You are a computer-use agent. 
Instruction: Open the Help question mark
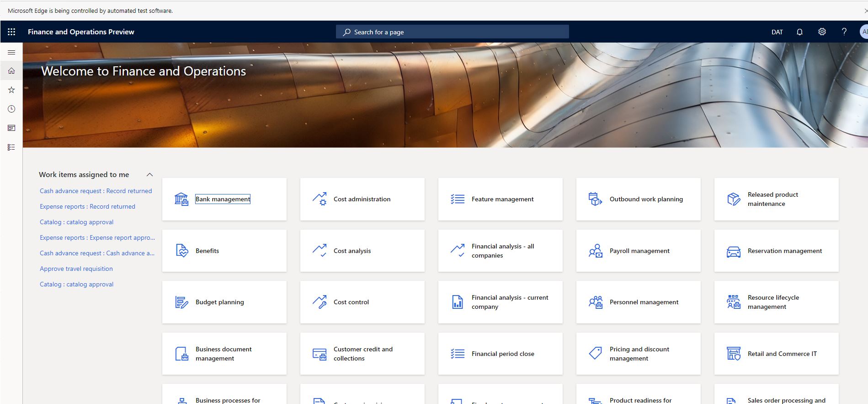pos(844,32)
